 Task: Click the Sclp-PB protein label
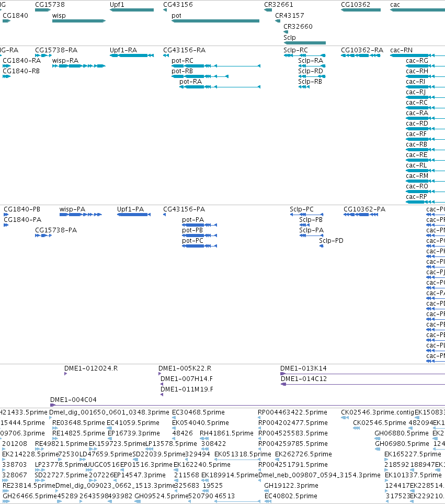[311, 219]
